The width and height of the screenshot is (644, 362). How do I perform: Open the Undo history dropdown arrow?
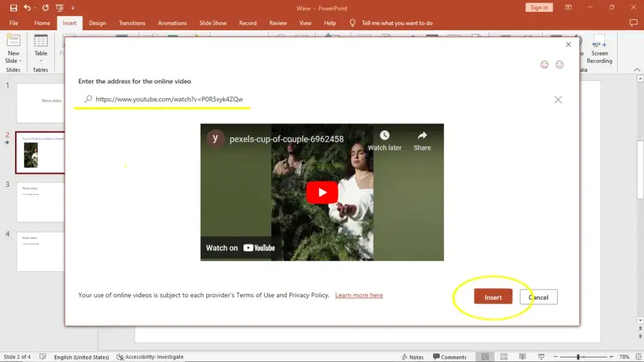pyautogui.click(x=35, y=8)
